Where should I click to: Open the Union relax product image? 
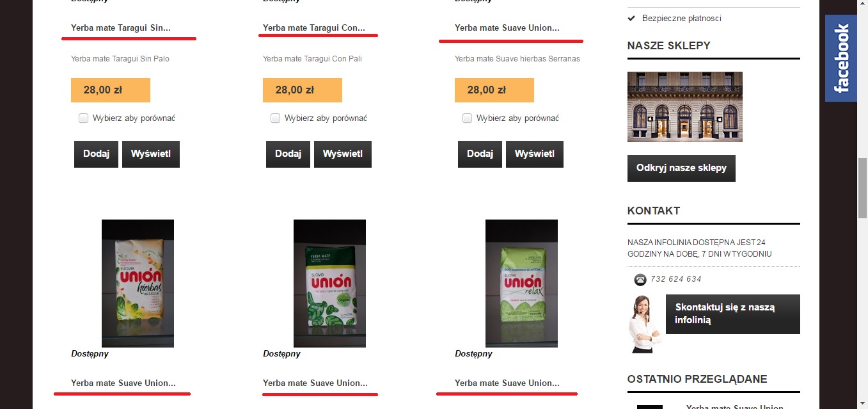tap(521, 284)
